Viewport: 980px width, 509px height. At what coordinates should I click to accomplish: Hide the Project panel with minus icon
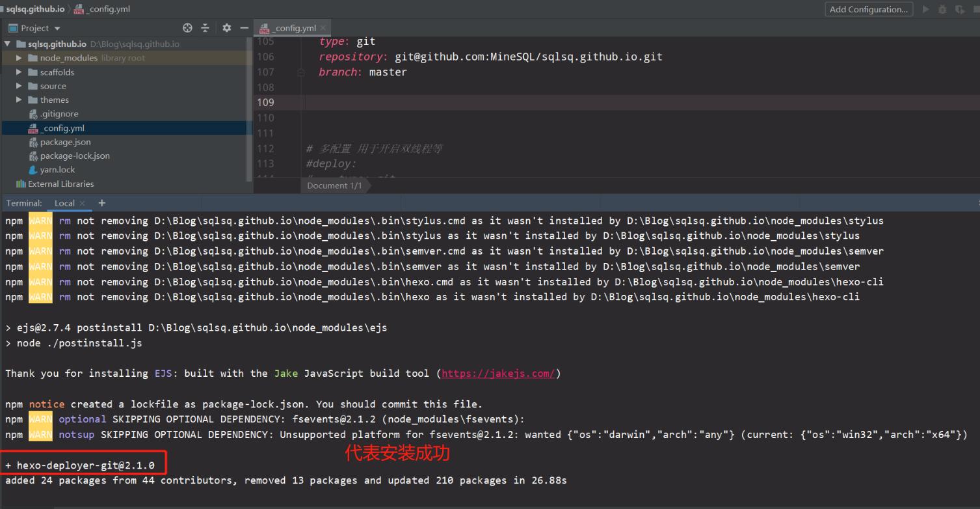244,28
